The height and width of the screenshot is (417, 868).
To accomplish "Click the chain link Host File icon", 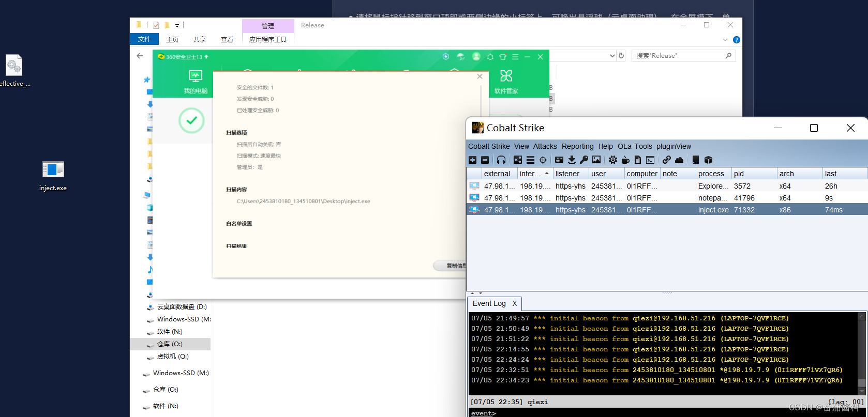I will click(667, 160).
